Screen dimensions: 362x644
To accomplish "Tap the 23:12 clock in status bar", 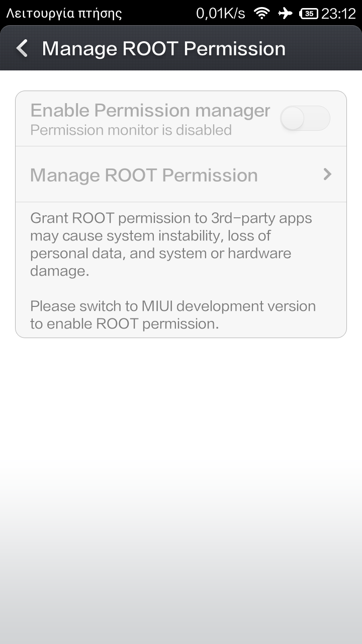I will pos(338,14).
